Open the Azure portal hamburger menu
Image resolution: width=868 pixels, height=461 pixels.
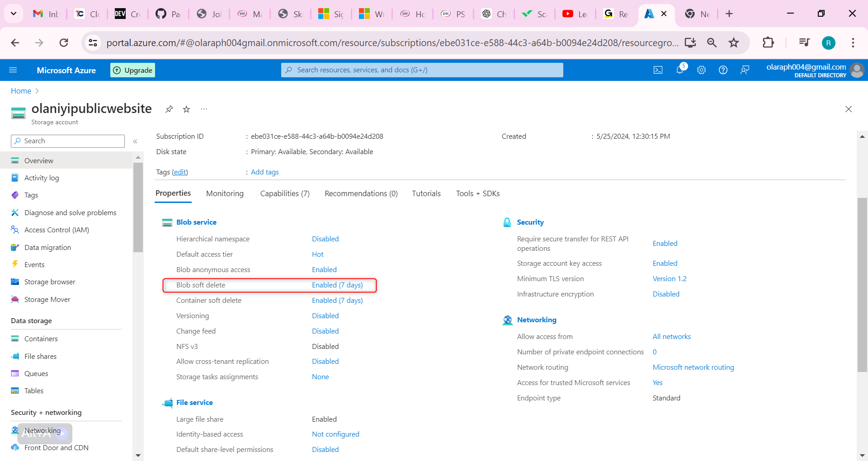(x=13, y=70)
